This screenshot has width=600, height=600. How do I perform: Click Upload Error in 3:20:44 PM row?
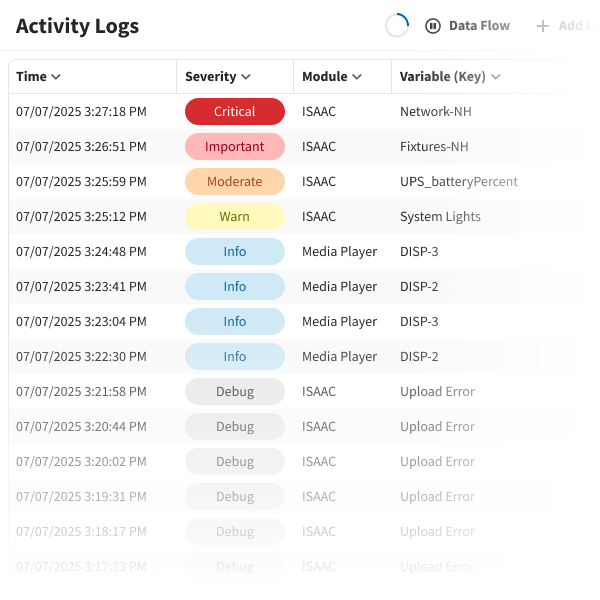437,427
